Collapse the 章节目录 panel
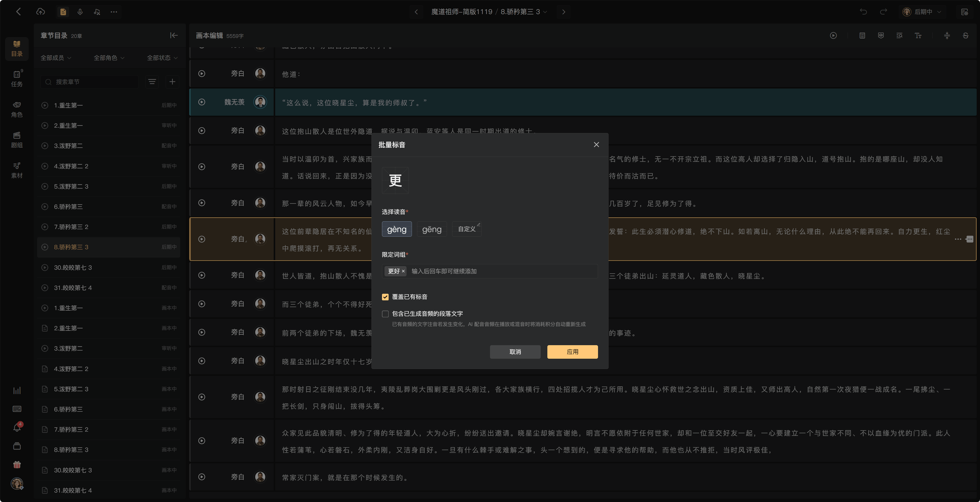This screenshot has height=502, width=980. (x=174, y=35)
